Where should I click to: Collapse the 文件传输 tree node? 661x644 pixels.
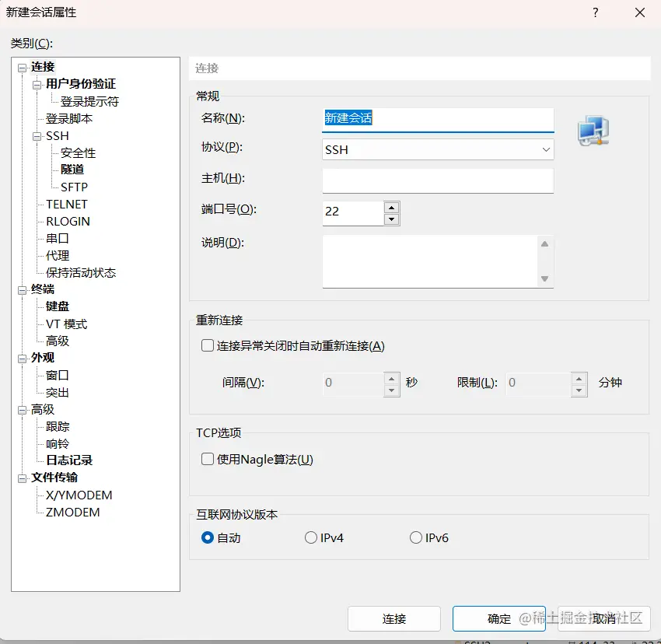[x=22, y=478]
